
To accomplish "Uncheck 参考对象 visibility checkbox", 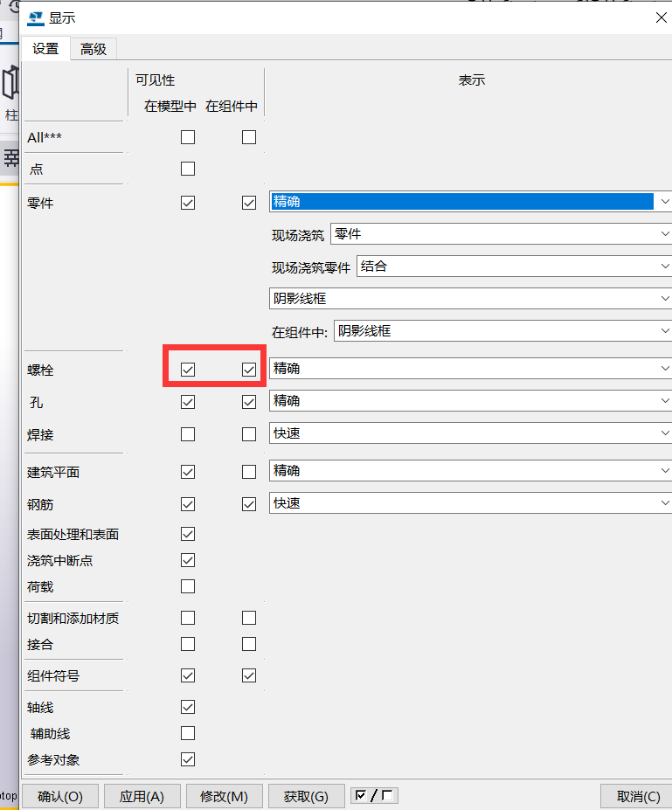I will [x=188, y=759].
